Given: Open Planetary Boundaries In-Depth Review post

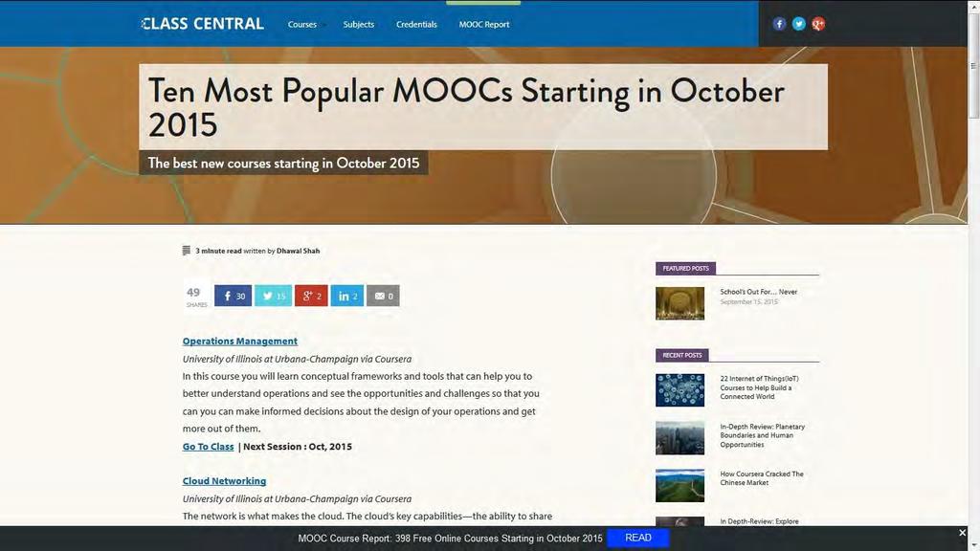Looking at the screenshot, I should pyautogui.click(x=763, y=435).
